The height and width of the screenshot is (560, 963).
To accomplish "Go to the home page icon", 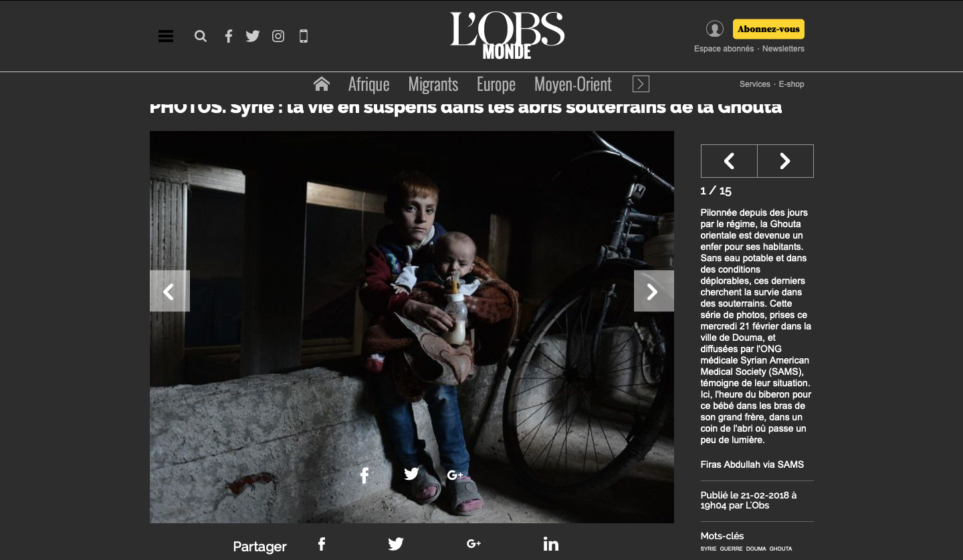I will [322, 84].
